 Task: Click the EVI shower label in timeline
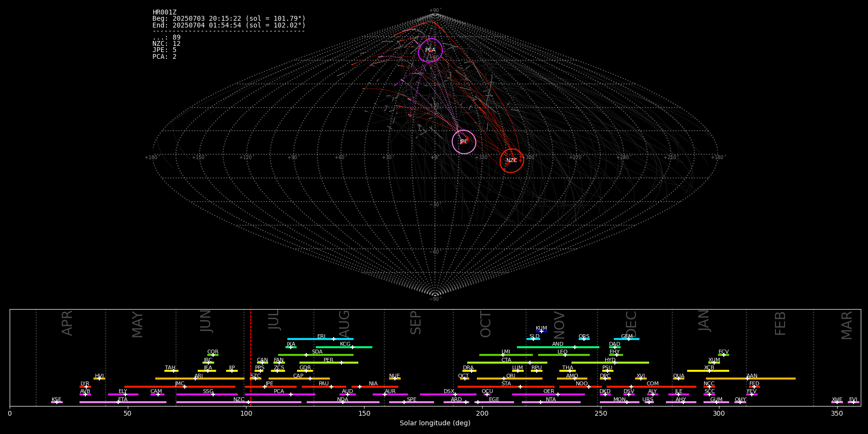(x=854, y=400)
